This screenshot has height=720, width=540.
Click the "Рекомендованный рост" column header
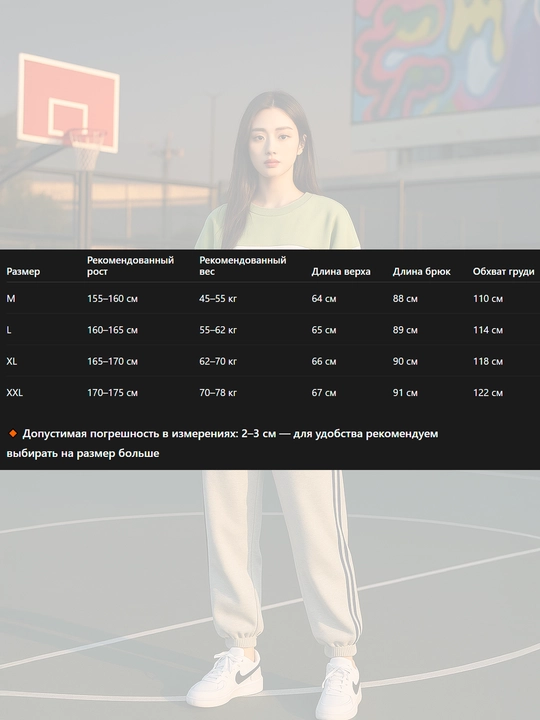click(x=130, y=266)
